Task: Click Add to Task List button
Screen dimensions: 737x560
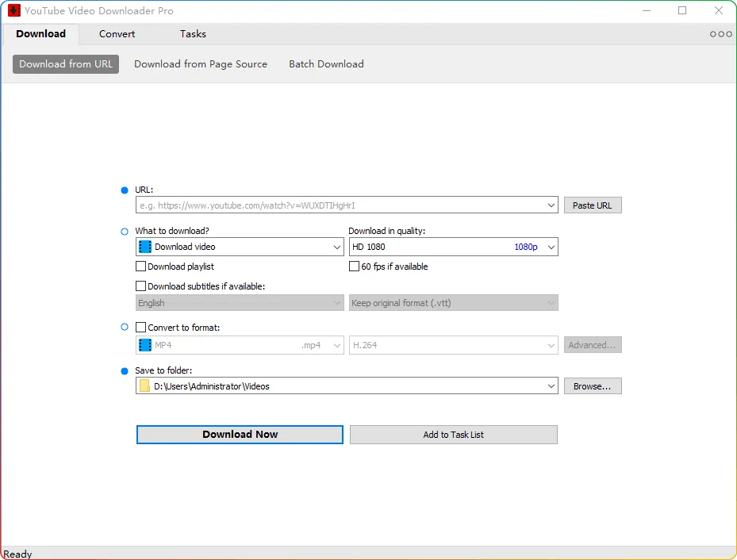Action: click(x=454, y=435)
